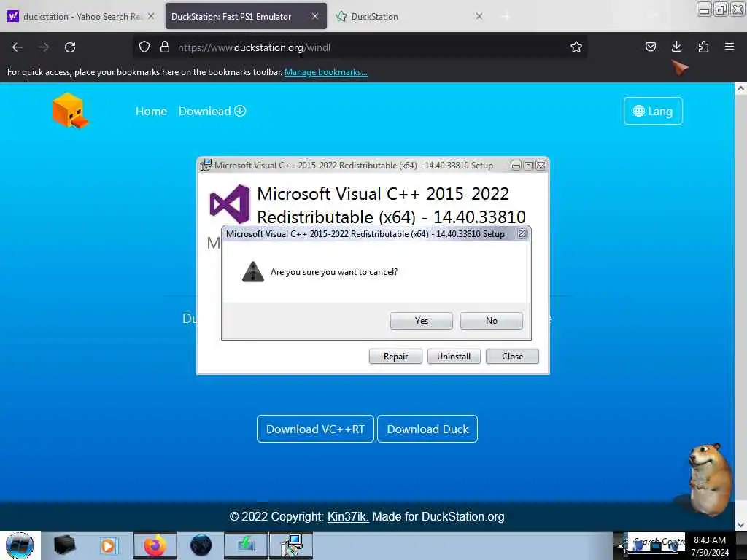Screen dimensions: 747x560
Task: Click the taskbar clock showing 8:43 AM
Action: (710, 546)
